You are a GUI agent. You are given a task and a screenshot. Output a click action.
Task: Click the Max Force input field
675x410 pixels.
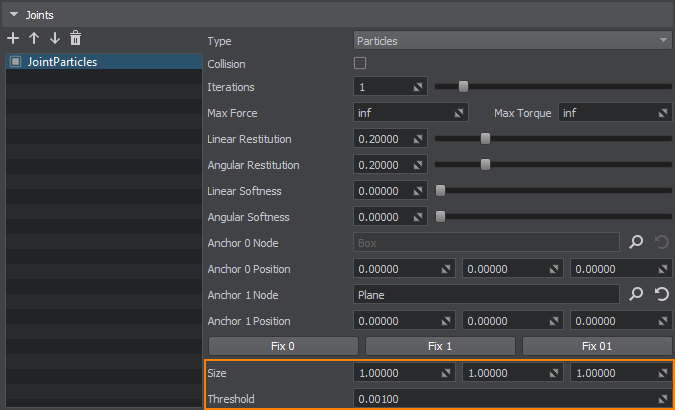click(x=411, y=112)
